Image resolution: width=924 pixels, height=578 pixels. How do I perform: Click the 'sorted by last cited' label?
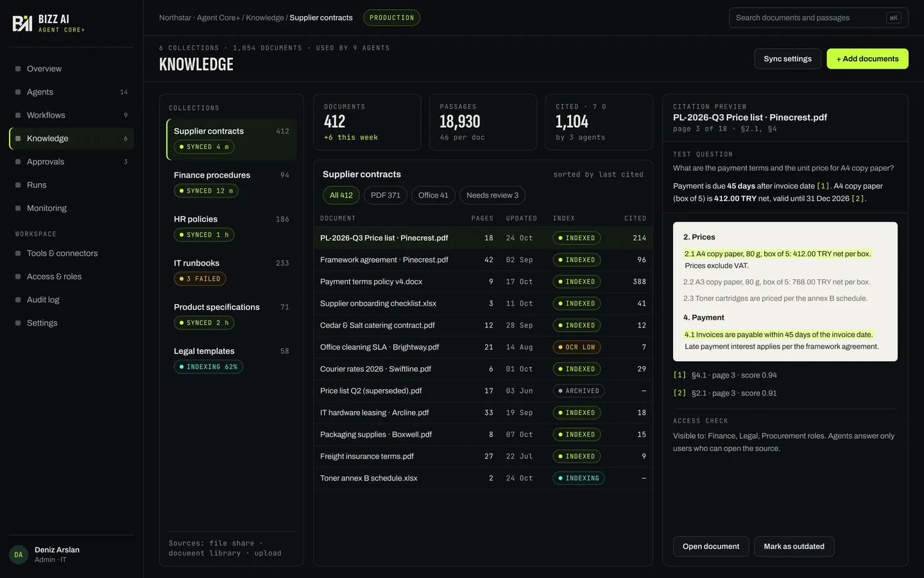(598, 175)
